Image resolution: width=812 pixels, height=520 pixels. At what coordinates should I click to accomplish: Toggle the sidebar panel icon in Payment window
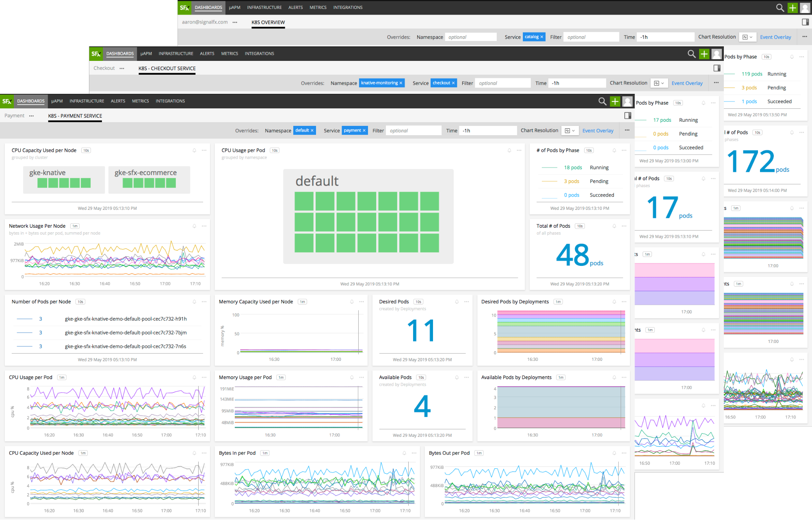tap(628, 116)
